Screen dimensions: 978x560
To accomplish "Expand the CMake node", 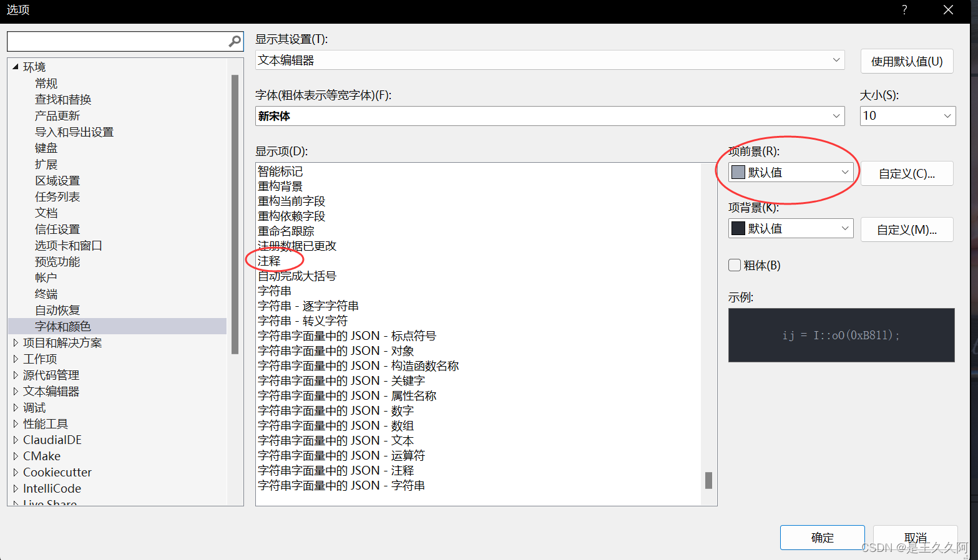I will coord(16,456).
